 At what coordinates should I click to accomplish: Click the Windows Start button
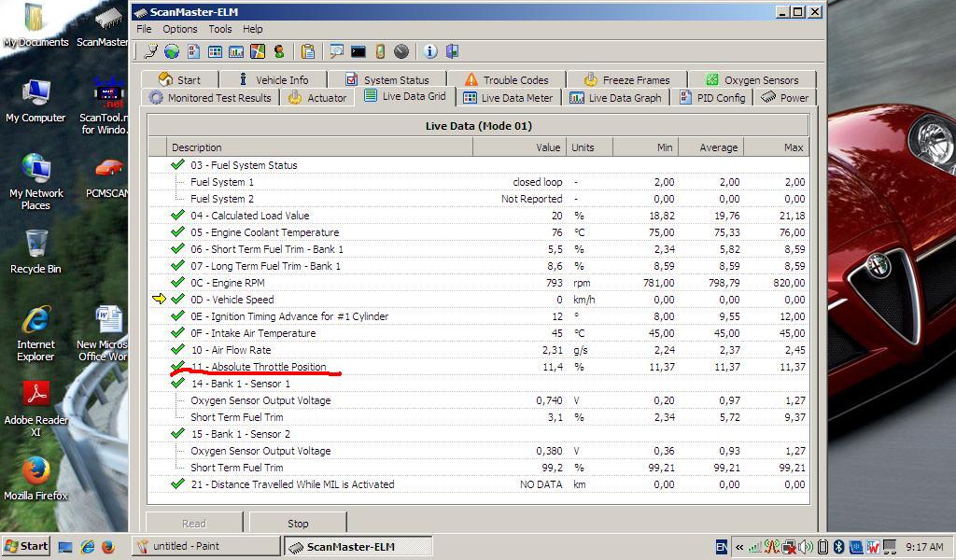coord(25,546)
